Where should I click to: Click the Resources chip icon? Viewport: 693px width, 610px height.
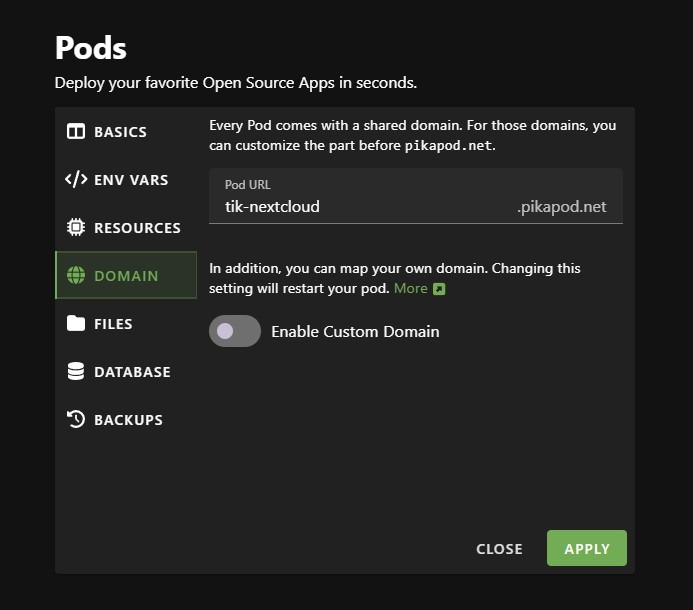[x=76, y=228]
